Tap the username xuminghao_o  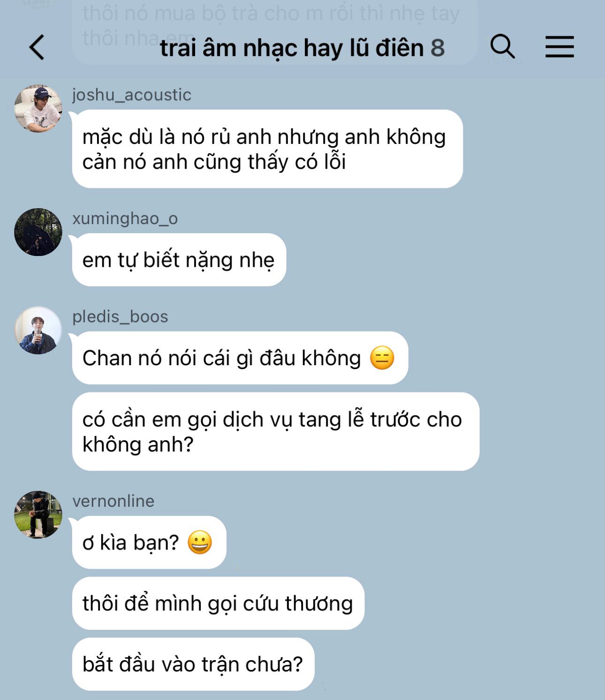125,218
